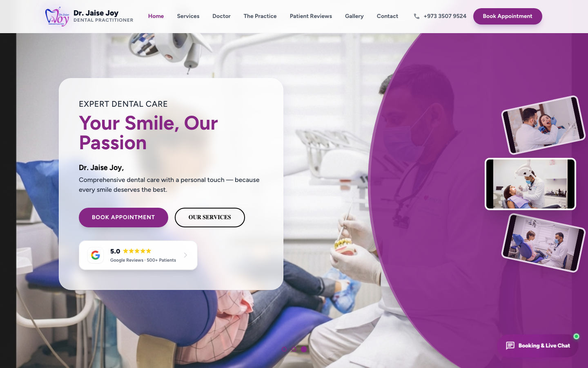Open the Services menu item
Image resolution: width=588 pixels, height=368 pixels.
(x=188, y=16)
